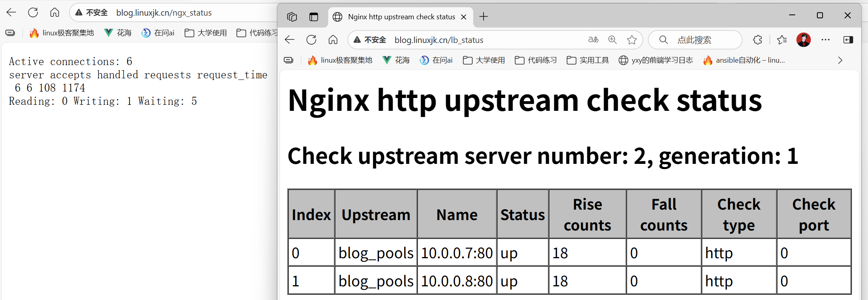The height and width of the screenshot is (300, 868).
Task: Select the Nginx http upstream check status tab
Action: tap(396, 17)
